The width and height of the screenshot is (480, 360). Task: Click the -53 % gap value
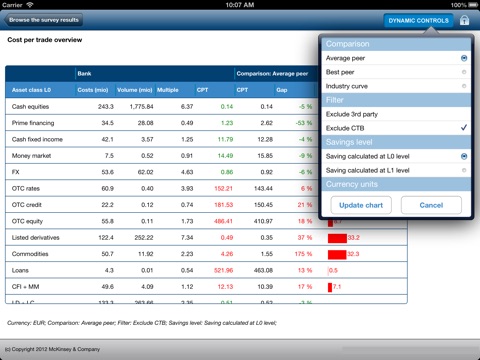point(304,123)
